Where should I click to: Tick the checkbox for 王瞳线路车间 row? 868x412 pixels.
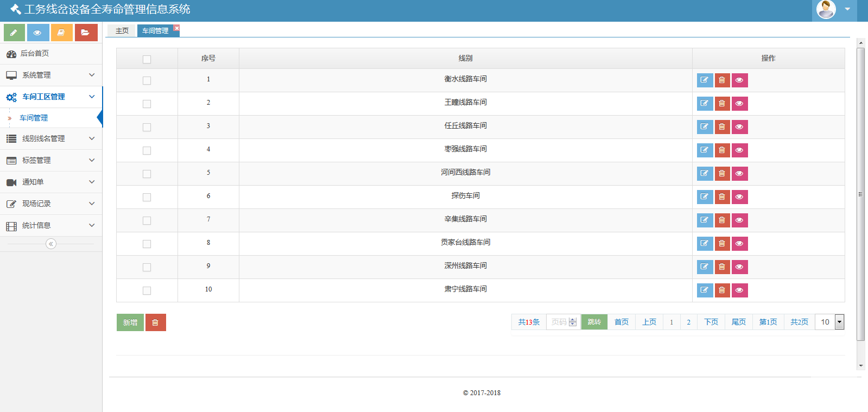click(147, 104)
